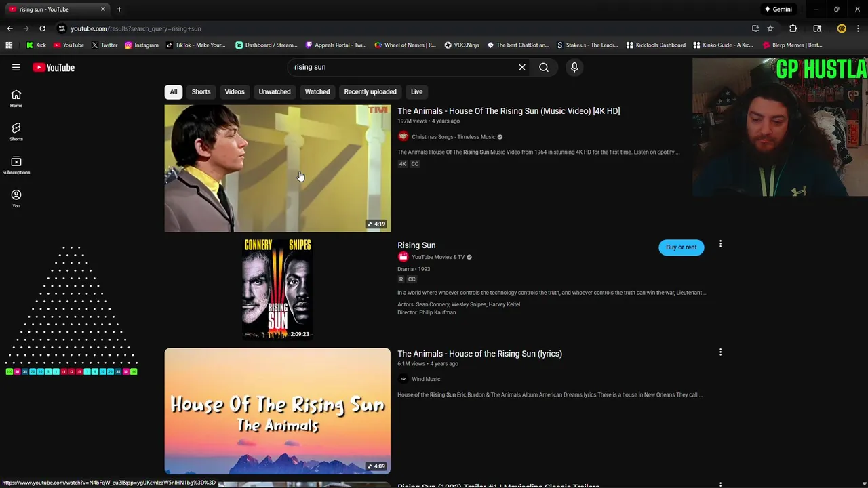Open the apps grid in bookmarks bar
The width and height of the screenshot is (868, 488).
(x=9, y=45)
